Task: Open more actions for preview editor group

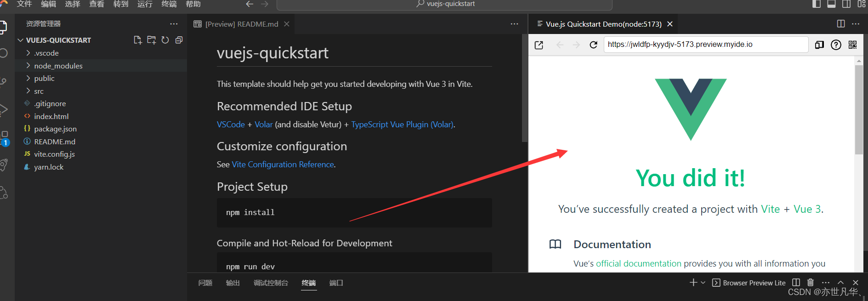Action: (855, 24)
